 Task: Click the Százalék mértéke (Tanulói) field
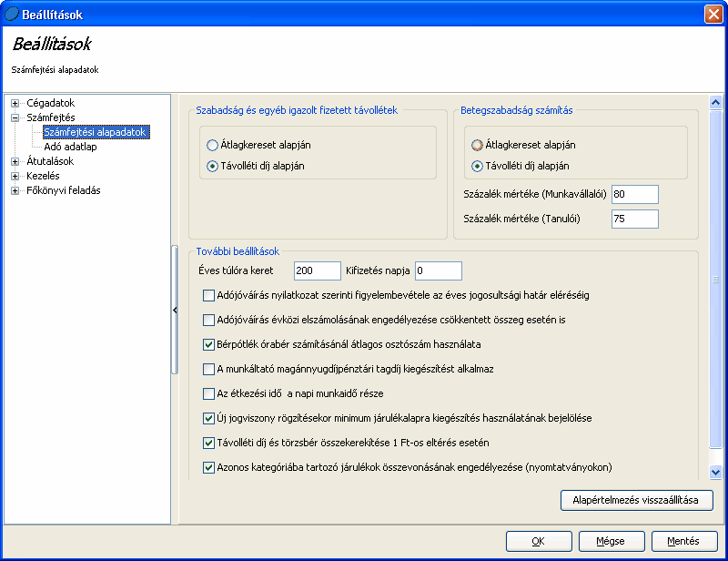[x=634, y=219]
